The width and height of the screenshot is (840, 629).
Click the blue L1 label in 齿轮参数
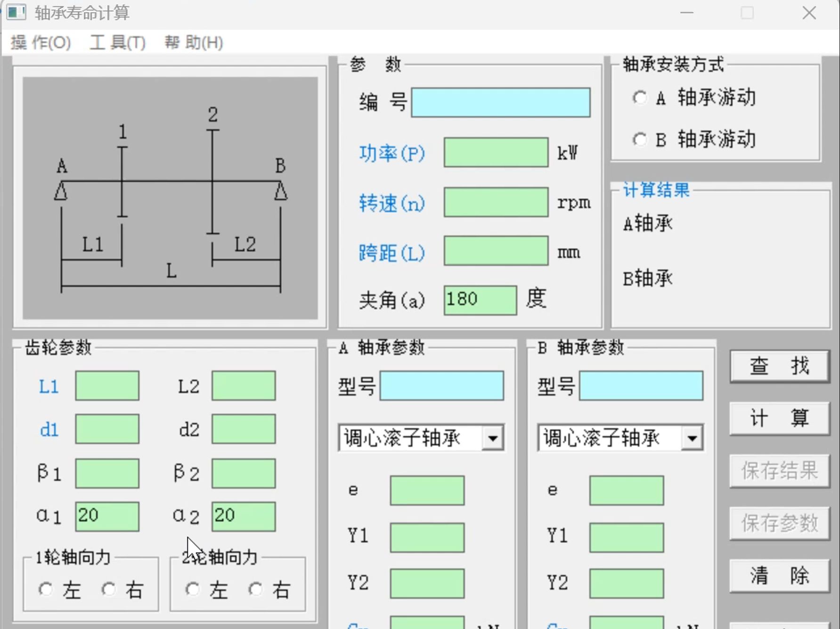[x=49, y=387]
